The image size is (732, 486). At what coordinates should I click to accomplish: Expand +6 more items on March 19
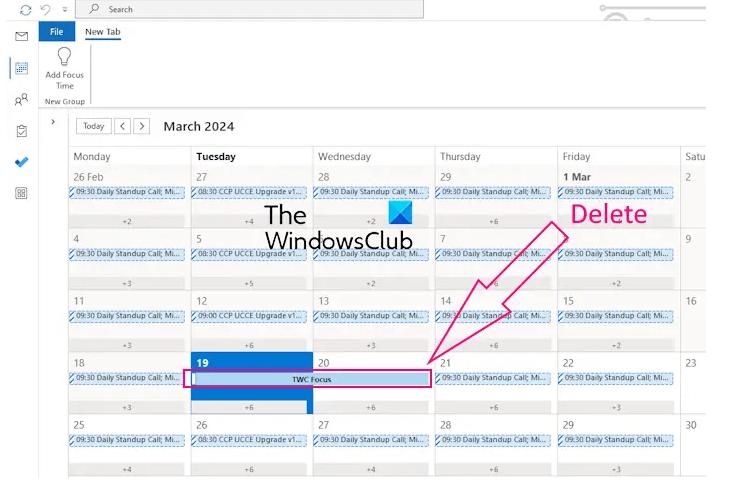coord(249,408)
